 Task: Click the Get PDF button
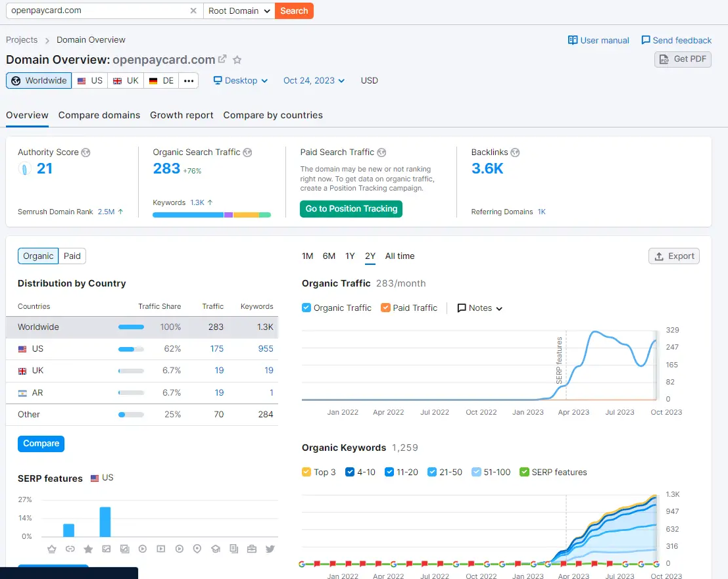683,59
